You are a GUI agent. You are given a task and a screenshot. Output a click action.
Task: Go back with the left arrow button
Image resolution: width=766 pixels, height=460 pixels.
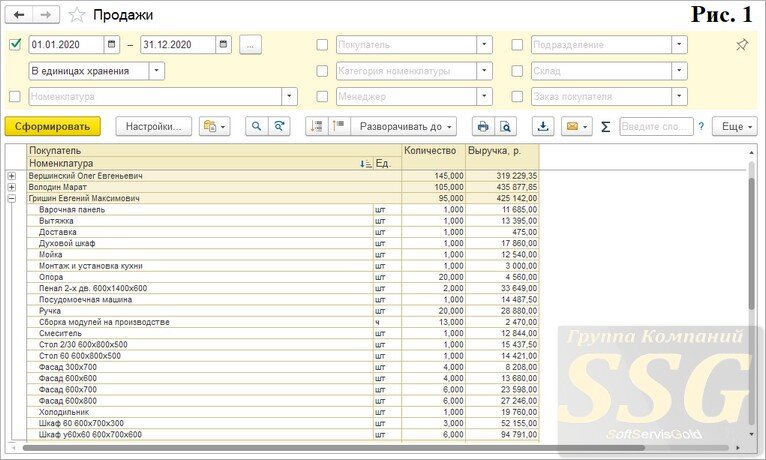coord(19,15)
